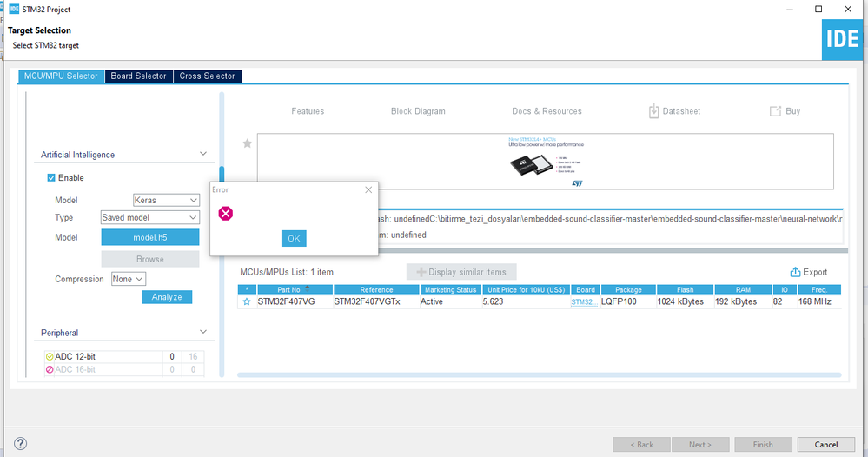The width and height of the screenshot is (868, 457).
Task: Collapse the Artificial Intelligence section
Action: pyautogui.click(x=203, y=154)
